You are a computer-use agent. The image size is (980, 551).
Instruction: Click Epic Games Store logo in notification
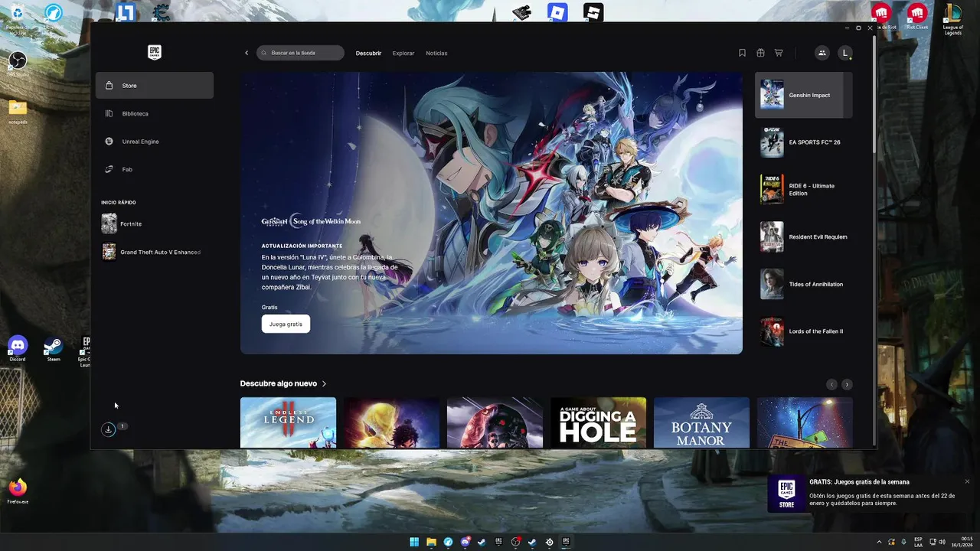pyautogui.click(x=786, y=494)
